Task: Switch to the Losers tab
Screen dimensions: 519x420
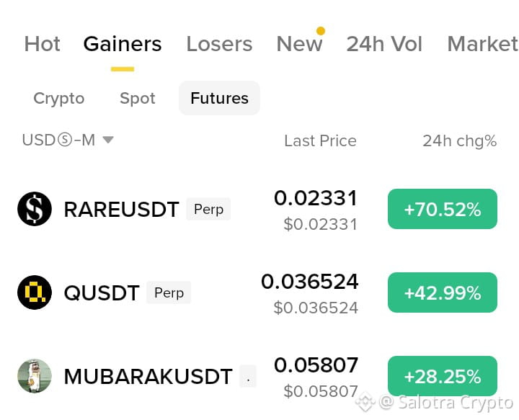Action: (x=219, y=44)
